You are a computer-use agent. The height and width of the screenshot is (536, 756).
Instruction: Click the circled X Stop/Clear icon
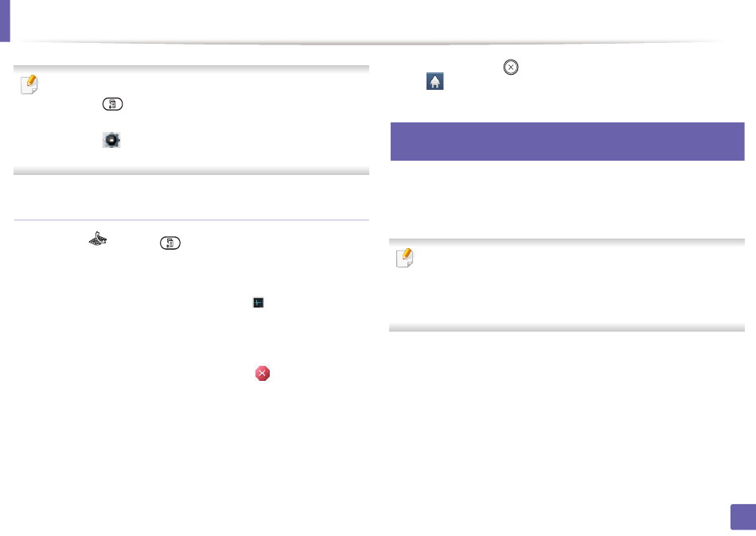tap(511, 67)
